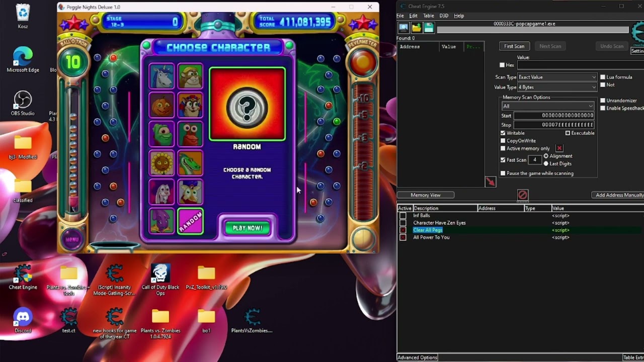Enable the CopyOnWrite checkbox
644x362 pixels.
pyautogui.click(x=503, y=141)
